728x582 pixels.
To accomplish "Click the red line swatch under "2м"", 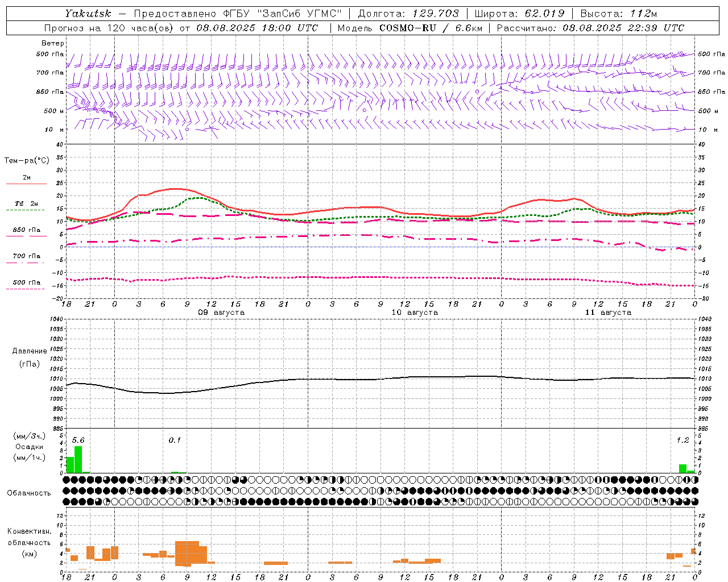I will click(26, 184).
